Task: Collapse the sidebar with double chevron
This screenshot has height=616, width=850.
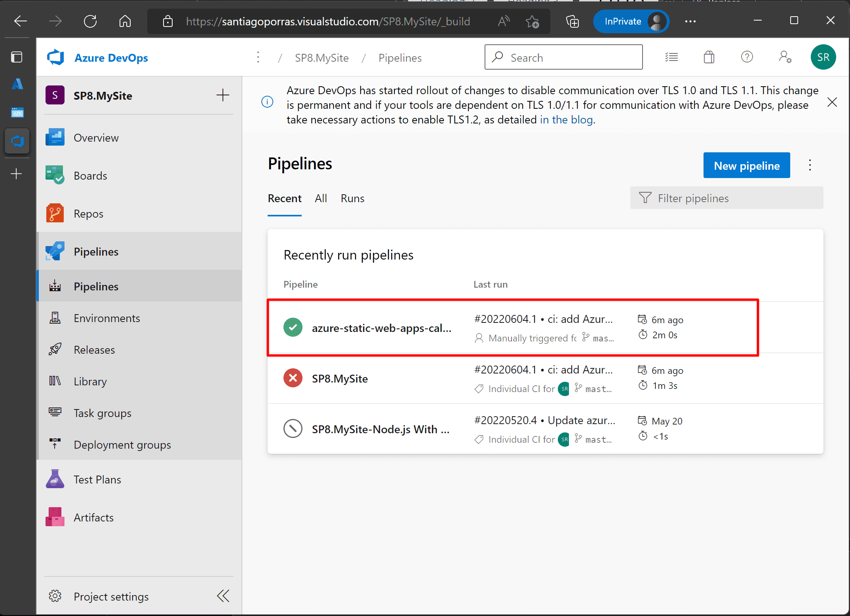Action: click(x=223, y=596)
